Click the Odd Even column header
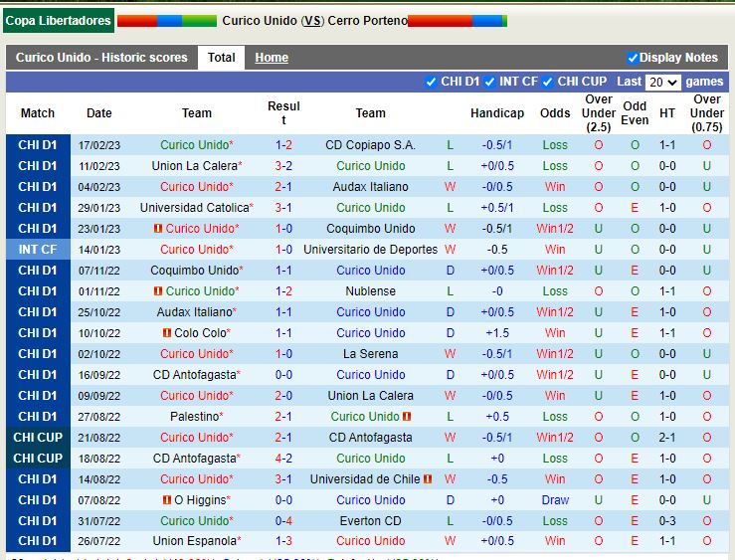 (x=635, y=113)
